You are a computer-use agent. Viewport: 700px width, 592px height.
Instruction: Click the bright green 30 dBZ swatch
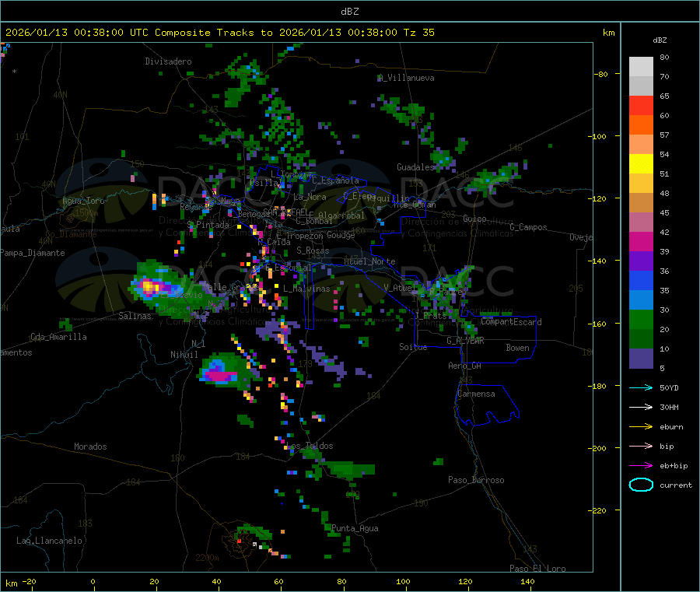[x=641, y=319]
